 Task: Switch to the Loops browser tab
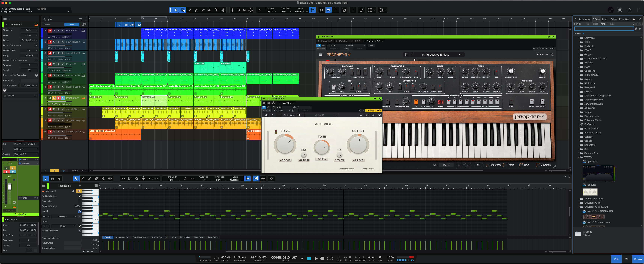pyautogui.click(x=605, y=19)
